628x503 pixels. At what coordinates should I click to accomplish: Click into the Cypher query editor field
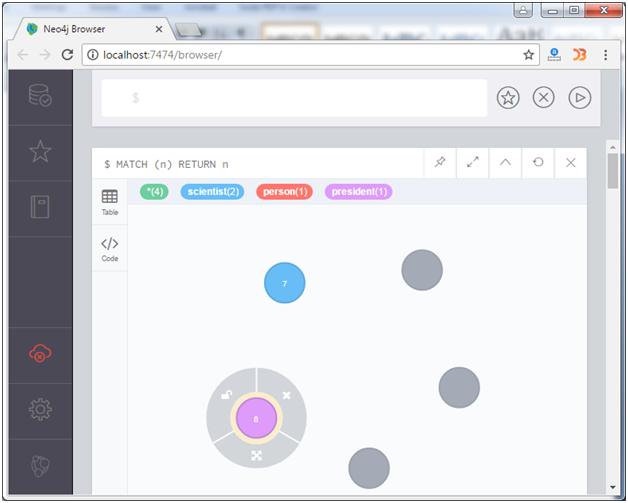pyautogui.click(x=294, y=98)
